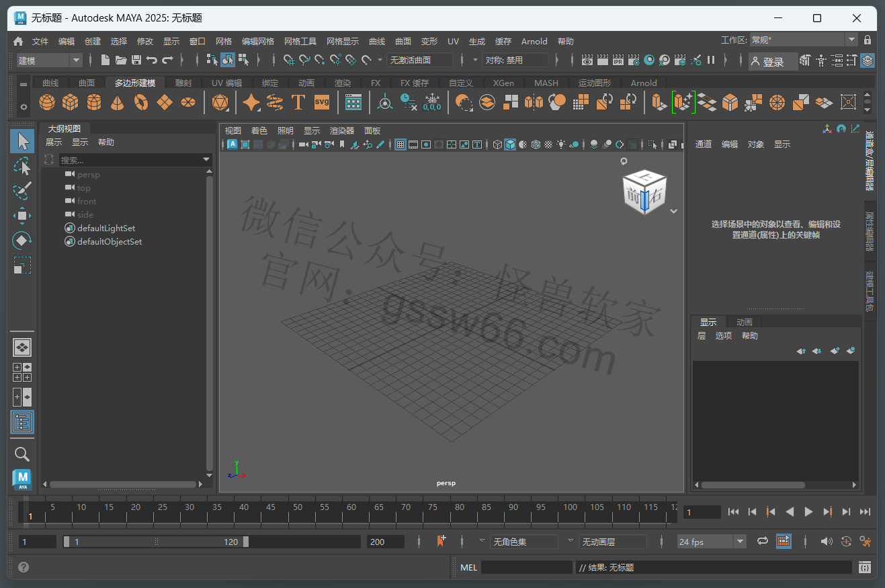The height and width of the screenshot is (588, 885).
Task: Toggle timeline sound speaker icon
Action: [x=827, y=541]
